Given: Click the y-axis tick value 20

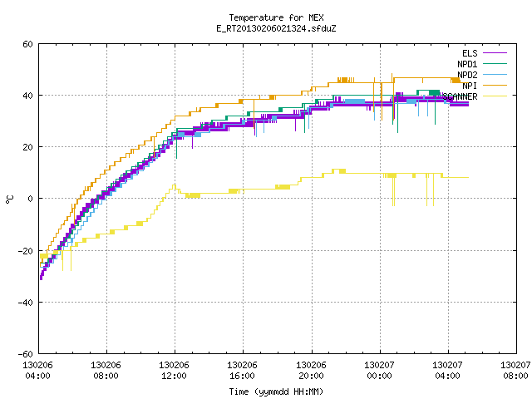Looking at the screenshot, I should click(27, 147).
